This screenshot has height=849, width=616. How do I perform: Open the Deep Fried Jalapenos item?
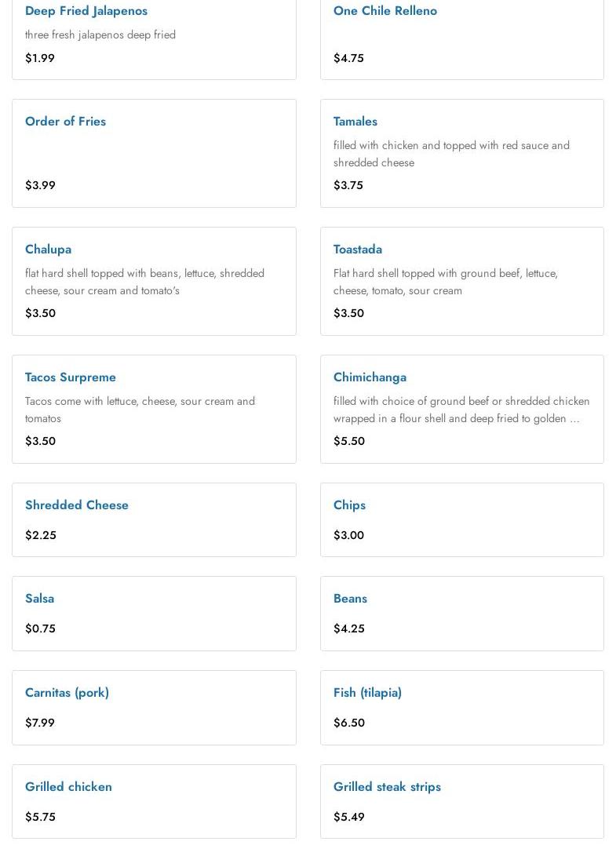pyautogui.click(x=86, y=11)
